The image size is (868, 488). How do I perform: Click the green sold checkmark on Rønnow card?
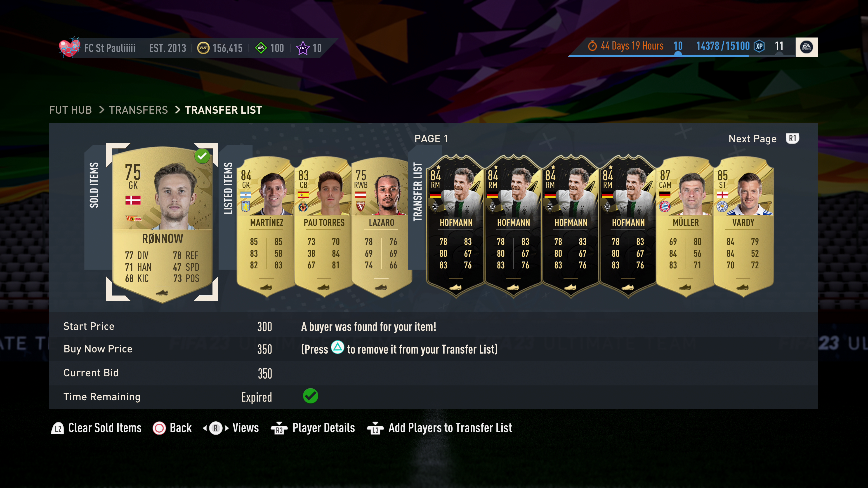[202, 156]
